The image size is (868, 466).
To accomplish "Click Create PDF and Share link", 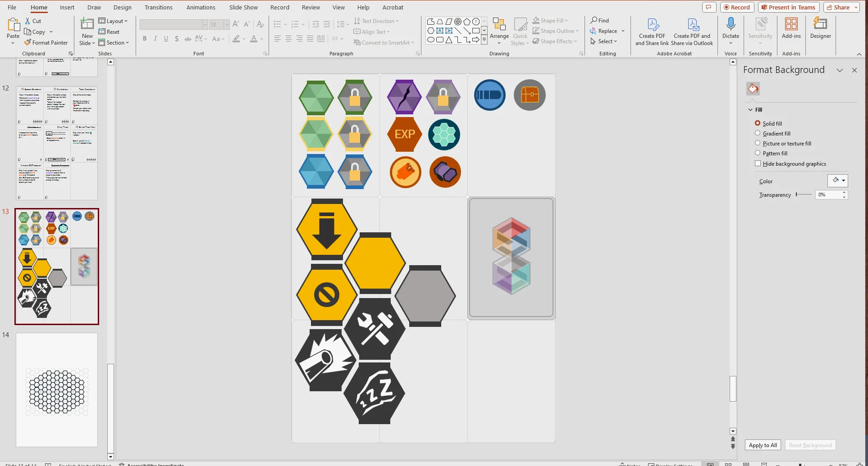I will (652, 32).
